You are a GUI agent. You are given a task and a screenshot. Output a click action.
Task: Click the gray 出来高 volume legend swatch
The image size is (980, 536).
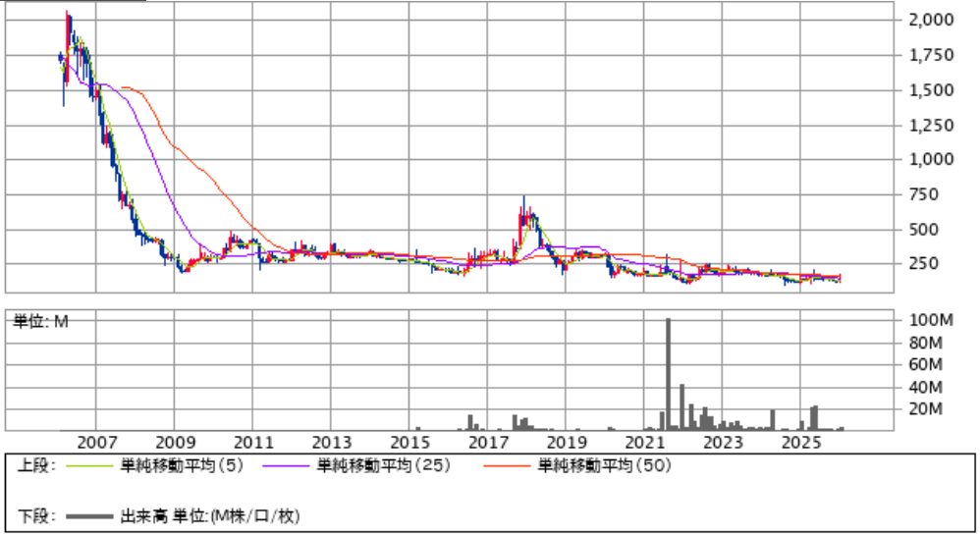(x=89, y=515)
